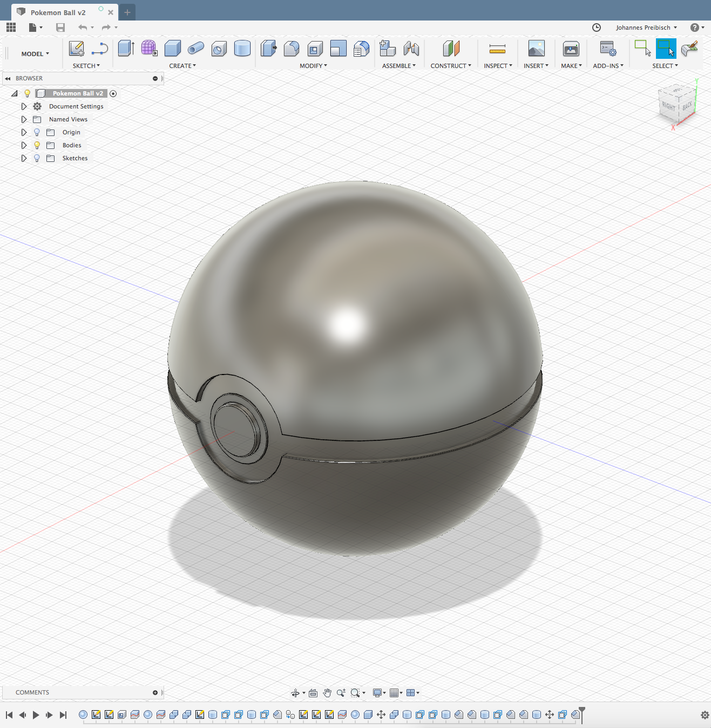Screen dimensions: 711x728
Task: Click the highlighted blue selection mode icon
Action: (x=666, y=49)
